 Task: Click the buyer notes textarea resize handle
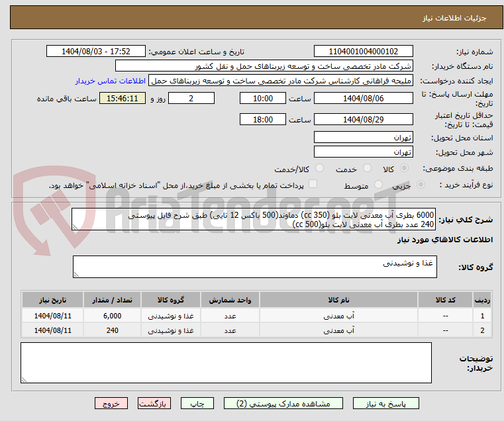pyautogui.click(x=24, y=379)
